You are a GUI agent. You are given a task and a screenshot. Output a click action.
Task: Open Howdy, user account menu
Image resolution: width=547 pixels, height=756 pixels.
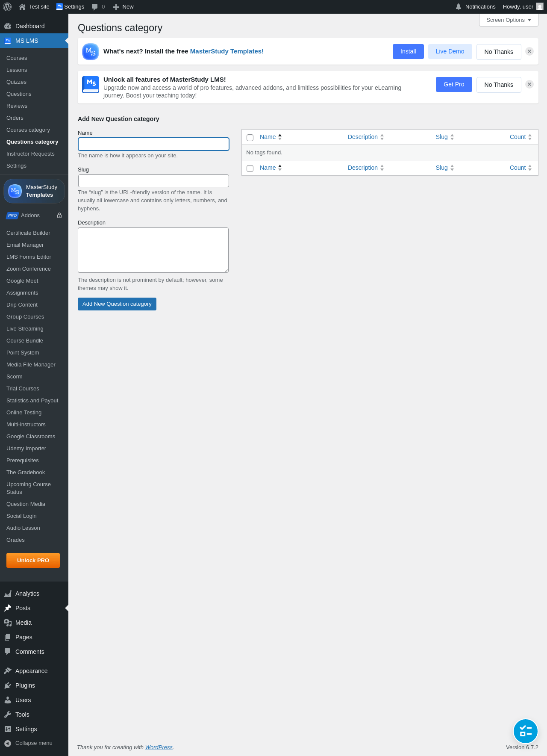click(x=523, y=7)
